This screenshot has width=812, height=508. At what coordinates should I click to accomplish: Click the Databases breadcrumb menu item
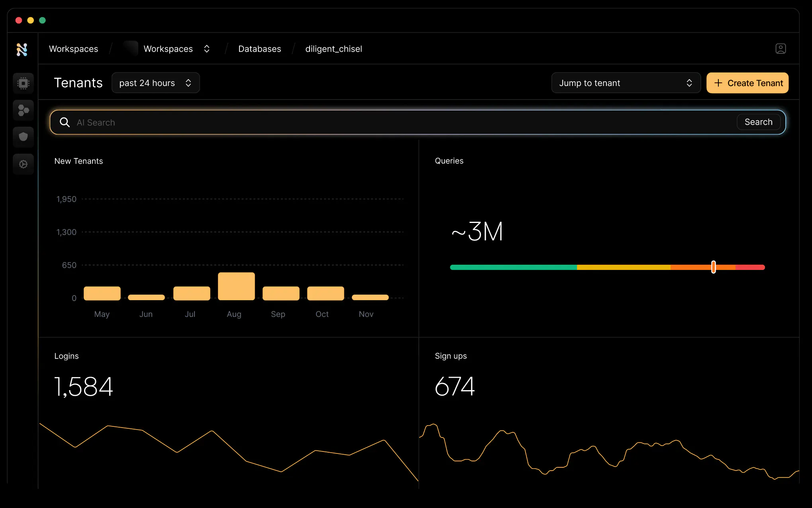pos(259,49)
